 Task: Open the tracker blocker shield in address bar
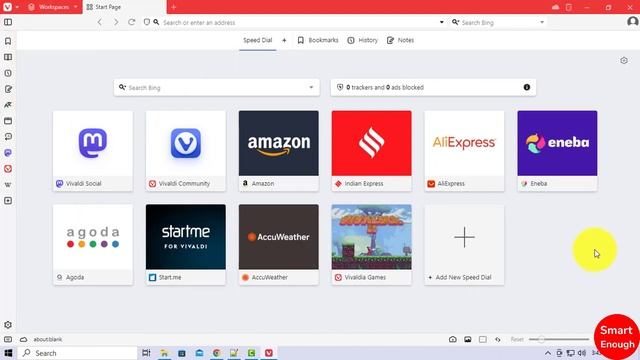pos(147,22)
